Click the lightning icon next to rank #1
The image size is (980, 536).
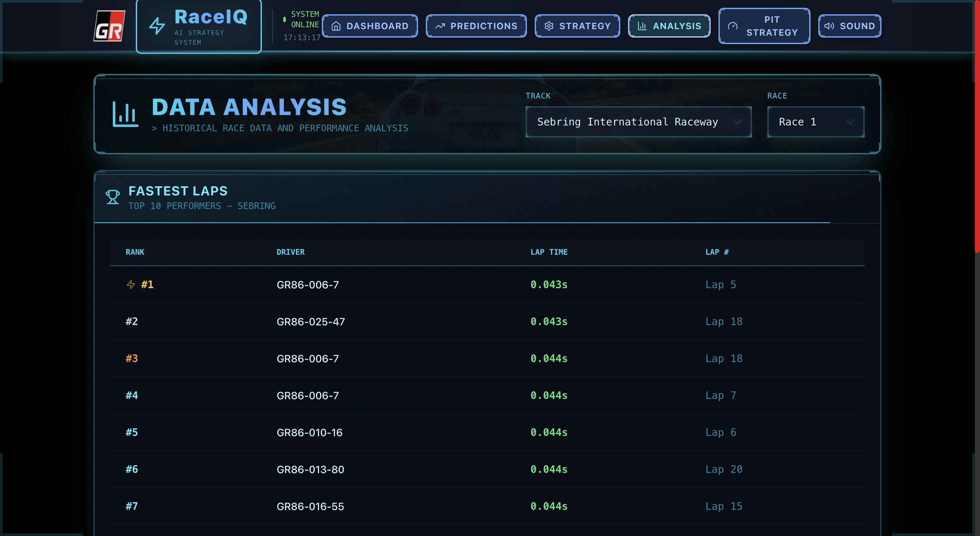click(x=131, y=285)
